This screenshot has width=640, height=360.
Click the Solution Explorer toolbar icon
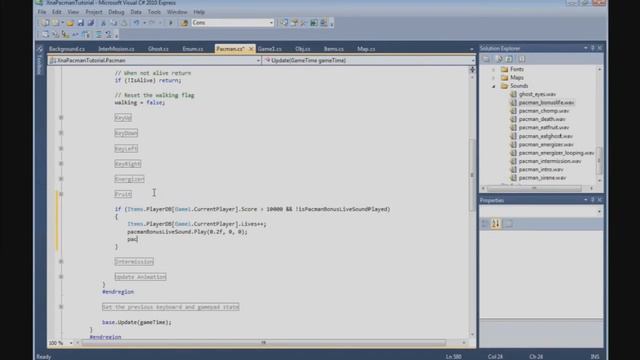tap(284, 23)
